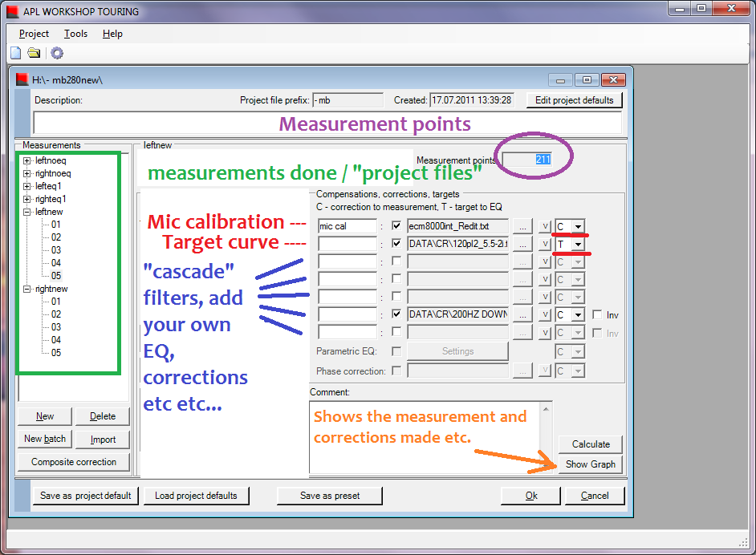Click the Cancel button
The width and height of the screenshot is (756, 555).
[x=595, y=496]
